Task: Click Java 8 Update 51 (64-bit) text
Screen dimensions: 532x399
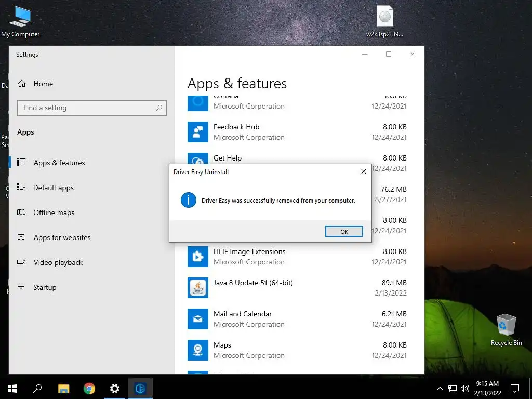Action: tap(253, 283)
